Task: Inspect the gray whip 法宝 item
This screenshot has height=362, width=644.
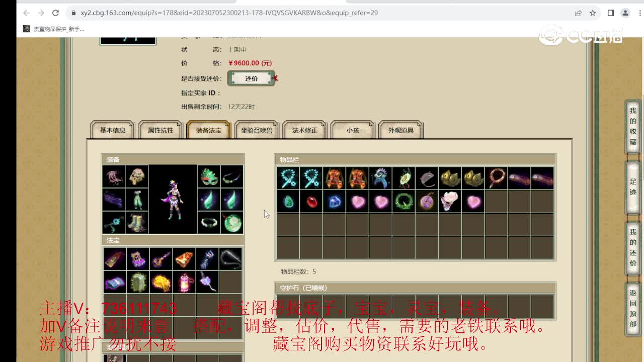Action: point(230,259)
